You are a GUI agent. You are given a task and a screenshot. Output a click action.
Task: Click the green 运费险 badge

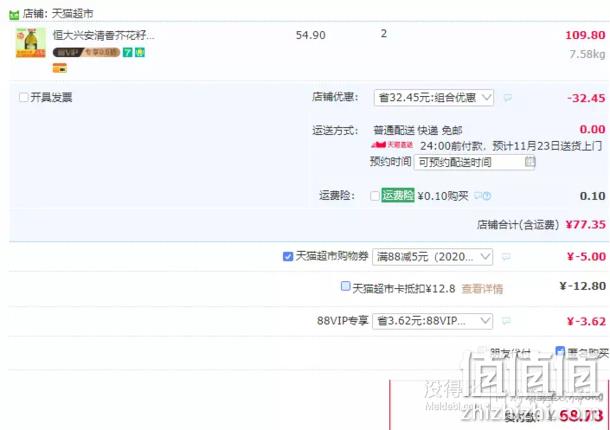click(398, 195)
